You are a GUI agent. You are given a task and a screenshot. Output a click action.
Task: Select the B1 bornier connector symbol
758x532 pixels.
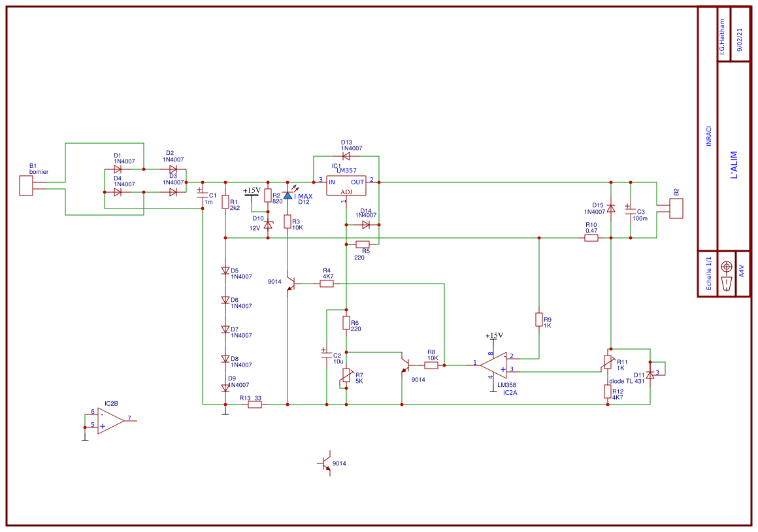tap(26, 186)
